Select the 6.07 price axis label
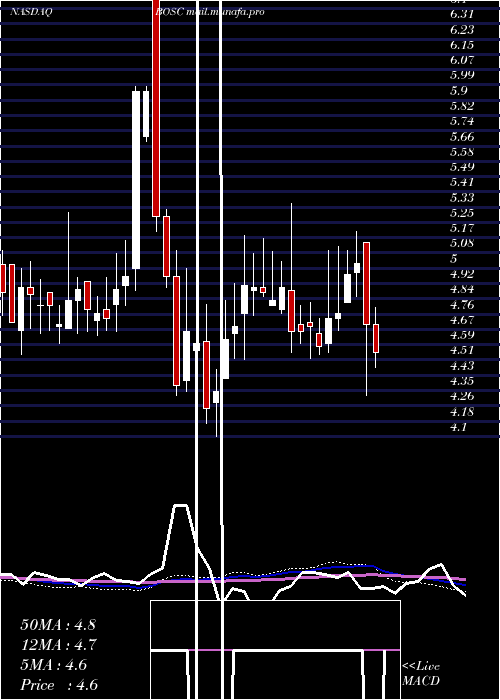 462,60
